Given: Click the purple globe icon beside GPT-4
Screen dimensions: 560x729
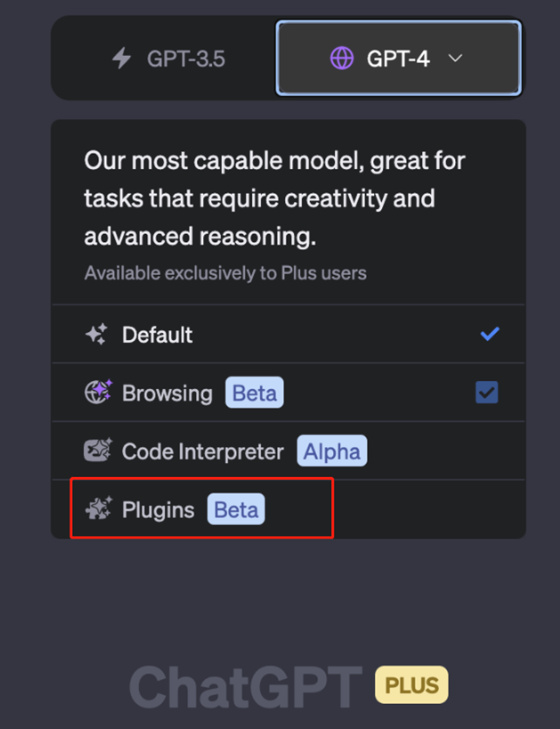Looking at the screenshot, I should (342, 59).
